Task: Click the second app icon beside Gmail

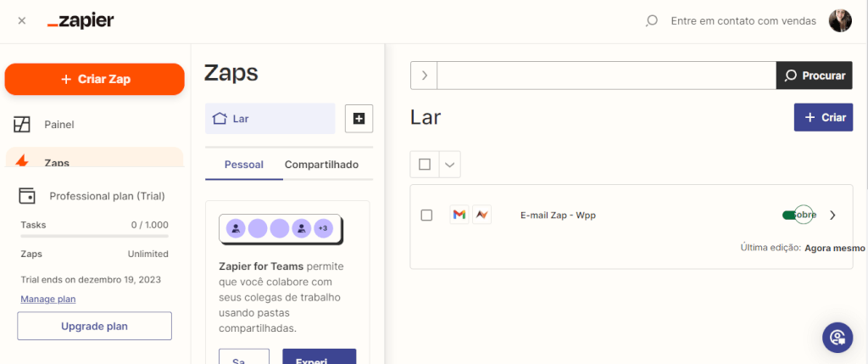Action: point(482,215)
